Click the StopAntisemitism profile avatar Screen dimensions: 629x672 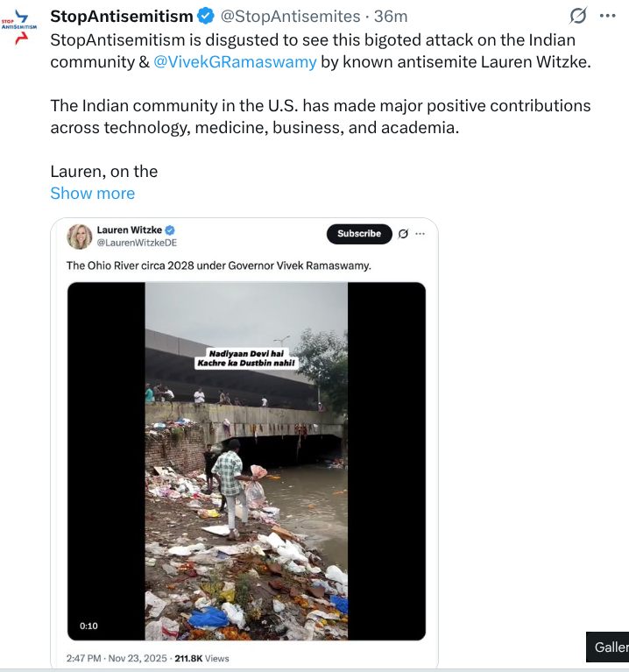[x=19, y=26]
